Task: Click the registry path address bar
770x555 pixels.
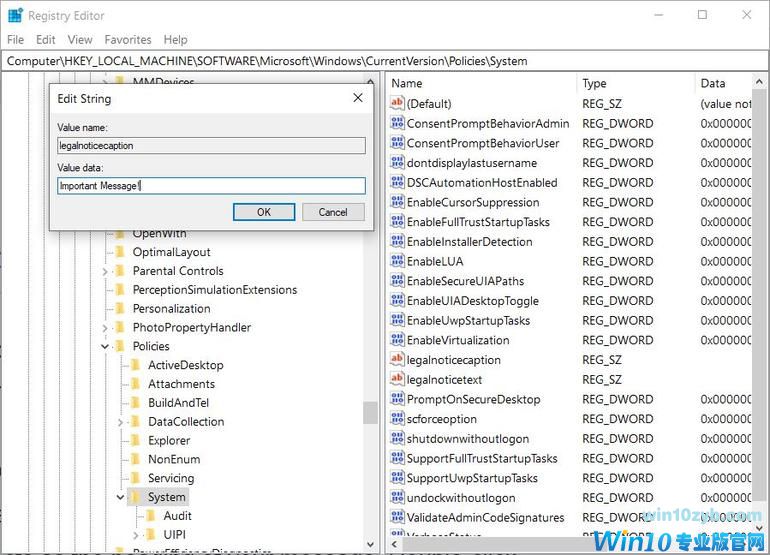Action: [x=385, y=61]
